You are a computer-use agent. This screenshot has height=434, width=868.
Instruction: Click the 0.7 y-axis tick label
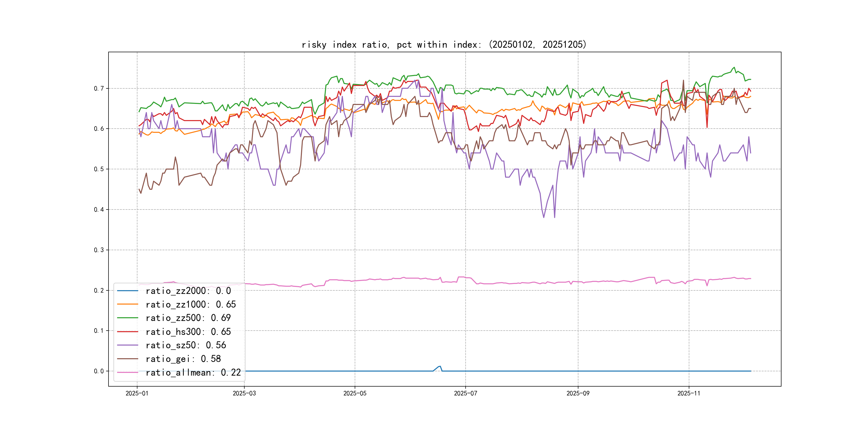99,88
